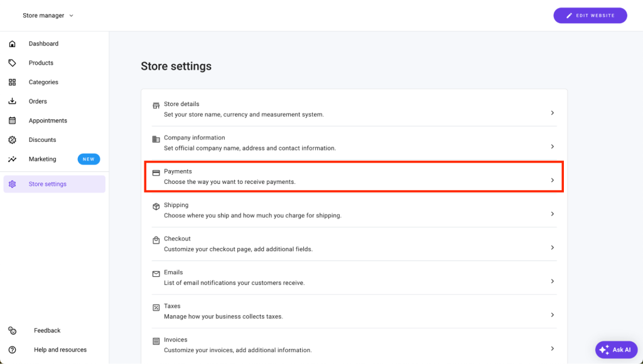This screenshot has width=643, height=364.
Task: Click the Edit Website button
Action: 590,15
